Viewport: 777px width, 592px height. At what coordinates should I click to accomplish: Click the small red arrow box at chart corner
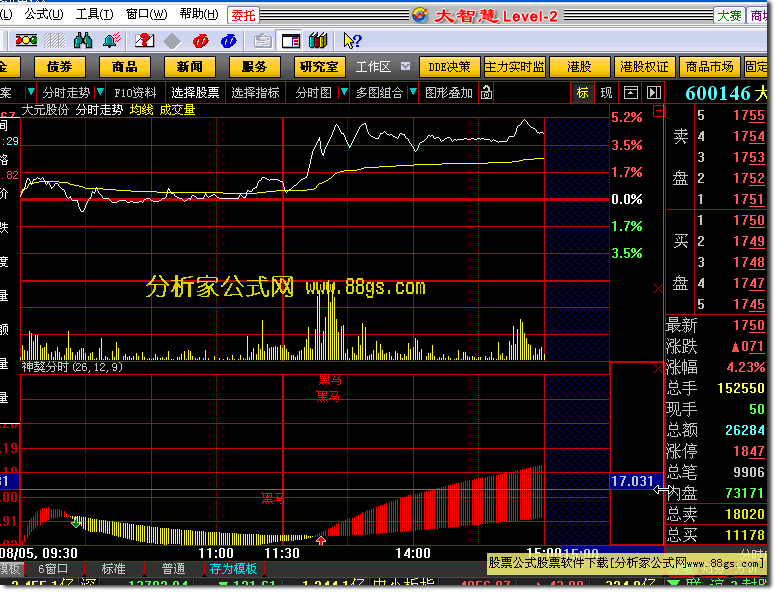tap(658, 111)
